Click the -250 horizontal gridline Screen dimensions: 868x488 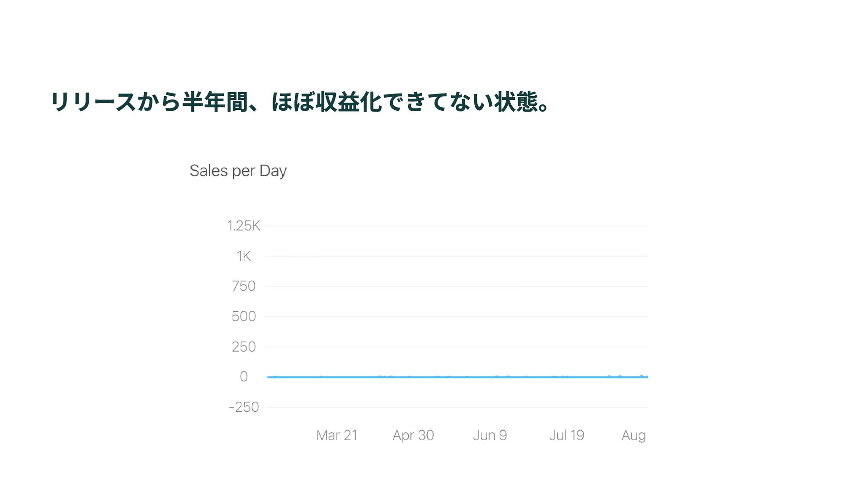457,407
